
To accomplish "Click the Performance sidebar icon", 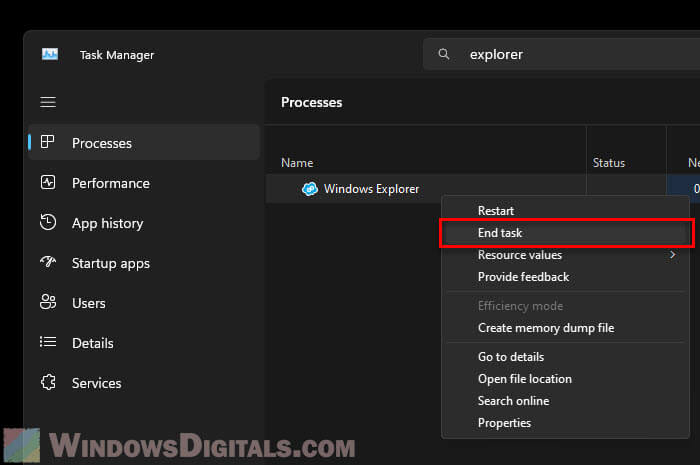I will [48, 183].
